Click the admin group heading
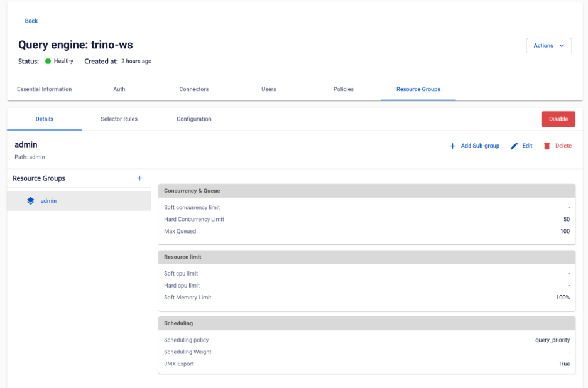The height and width of the screenshot is (388, 588). pos(26,144)
